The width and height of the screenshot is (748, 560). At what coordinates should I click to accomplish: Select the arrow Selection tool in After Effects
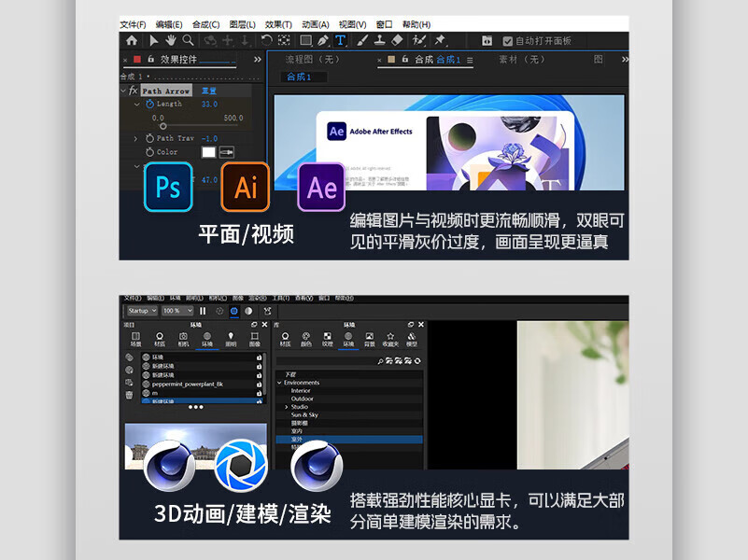click(x=153, y=40)
